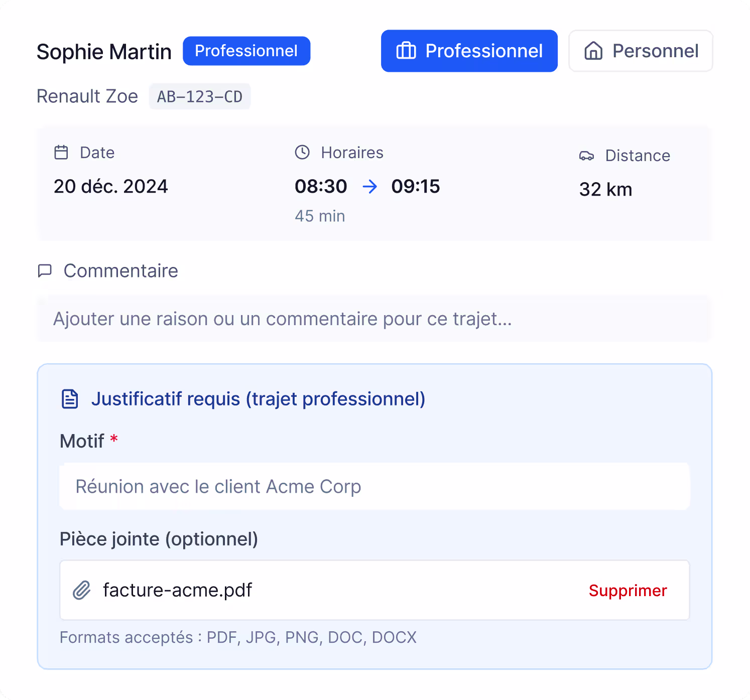Screen dimensions: 750x700
Task: Click the house icon in the Personnel button
Action: (593, 51)
